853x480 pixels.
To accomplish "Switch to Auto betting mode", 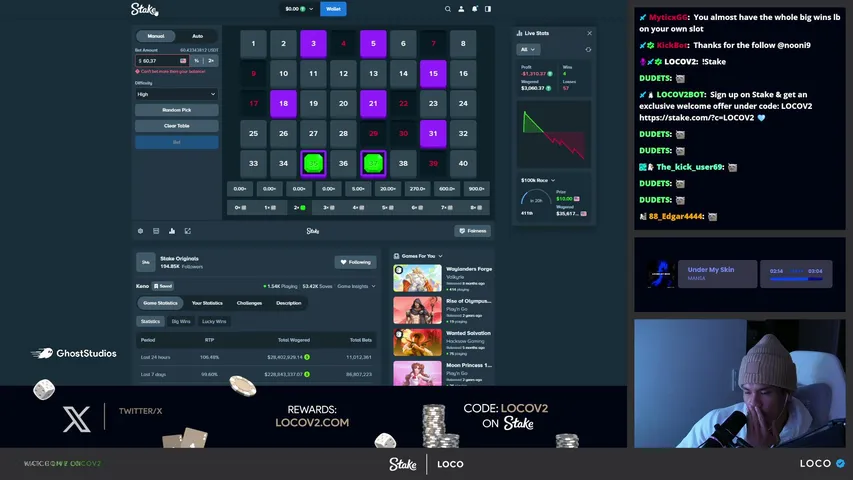I will pyautogui.click(x=197, y=36).
